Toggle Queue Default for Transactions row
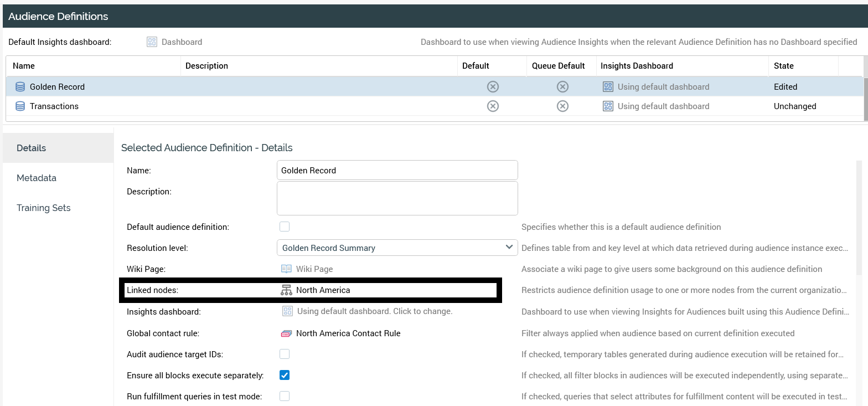 (x=562, y=106)
